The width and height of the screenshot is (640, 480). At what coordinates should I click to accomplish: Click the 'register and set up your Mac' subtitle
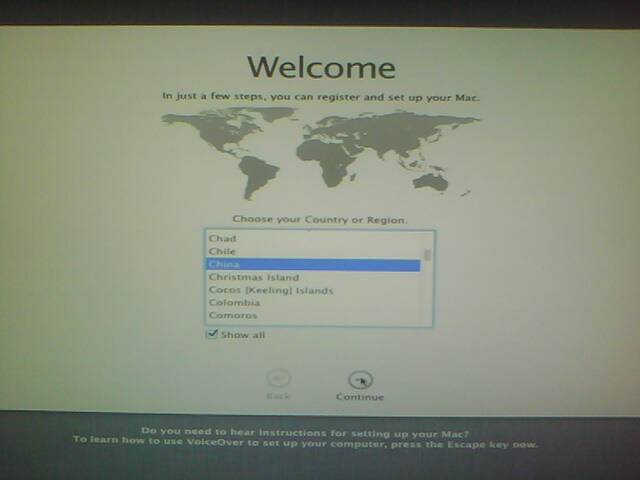point(321,97)
